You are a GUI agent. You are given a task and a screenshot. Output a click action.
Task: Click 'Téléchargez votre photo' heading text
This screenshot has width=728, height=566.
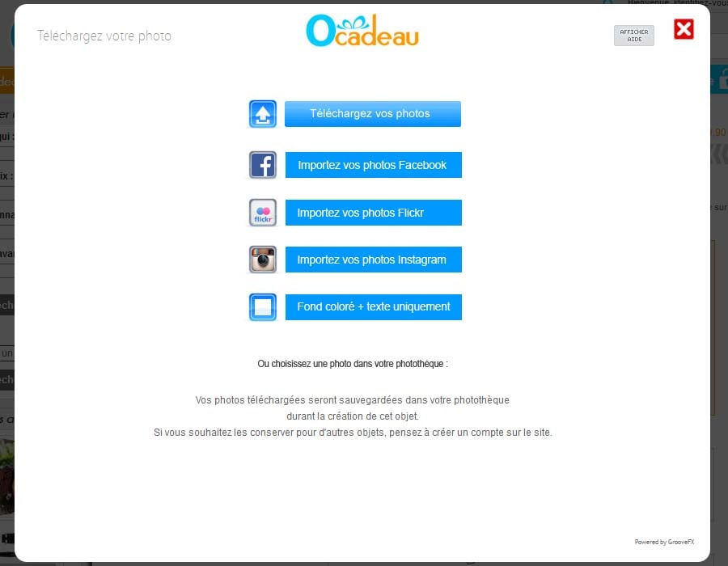104,36
